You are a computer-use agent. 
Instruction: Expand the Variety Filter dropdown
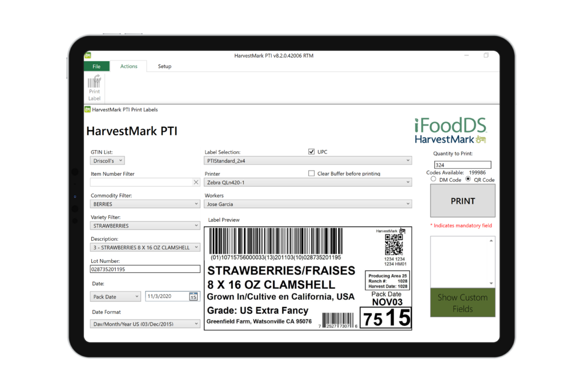145,226
